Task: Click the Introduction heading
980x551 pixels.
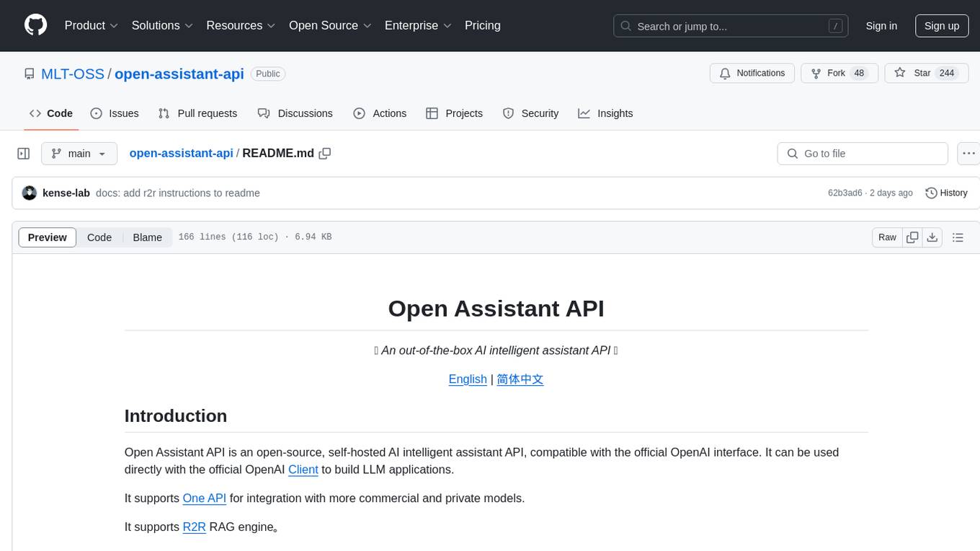Action: tap(176, 415)
